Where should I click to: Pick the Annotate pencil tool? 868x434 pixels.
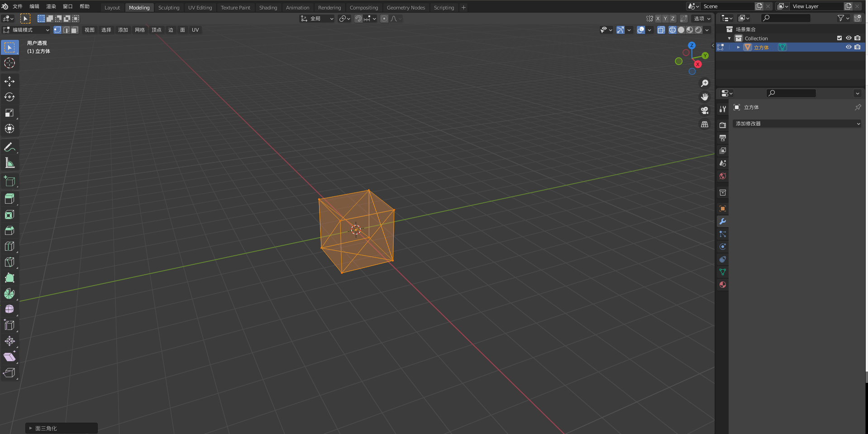[10, 148]
